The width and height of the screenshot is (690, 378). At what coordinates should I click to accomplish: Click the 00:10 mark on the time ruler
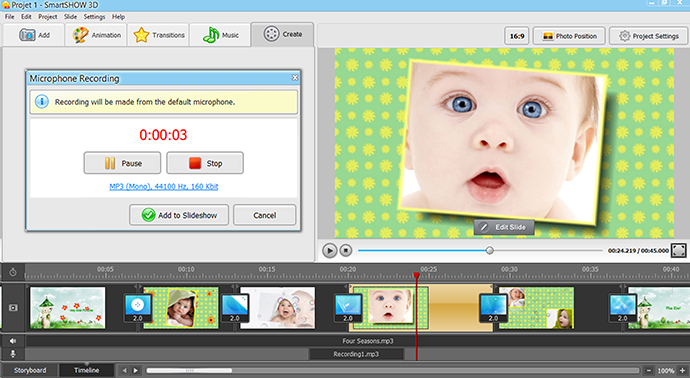click(186, 269)
